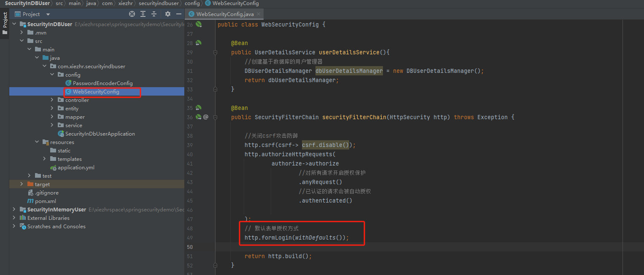Expand the SecurityInMemoryUser project node
The image size is (644, 275).
click(x=13, y=209)
